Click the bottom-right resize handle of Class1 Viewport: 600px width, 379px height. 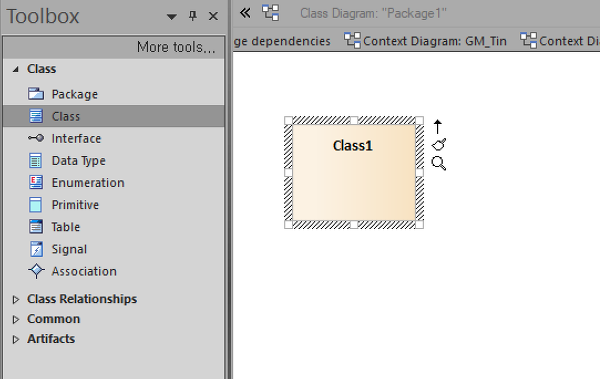click(x=419, y=225)
